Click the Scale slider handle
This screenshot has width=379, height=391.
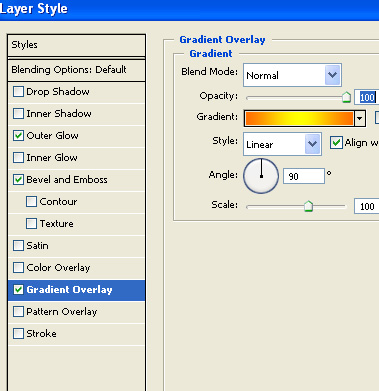click(x=308, y=206)
